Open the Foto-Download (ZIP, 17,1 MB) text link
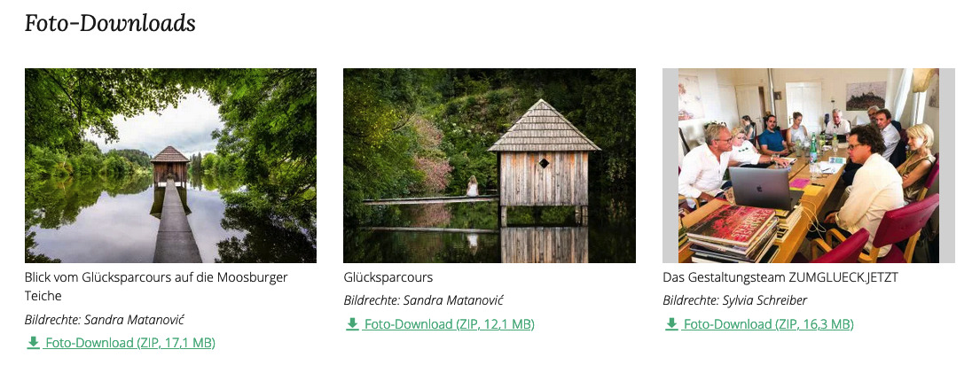 click(x=130, y=343)
